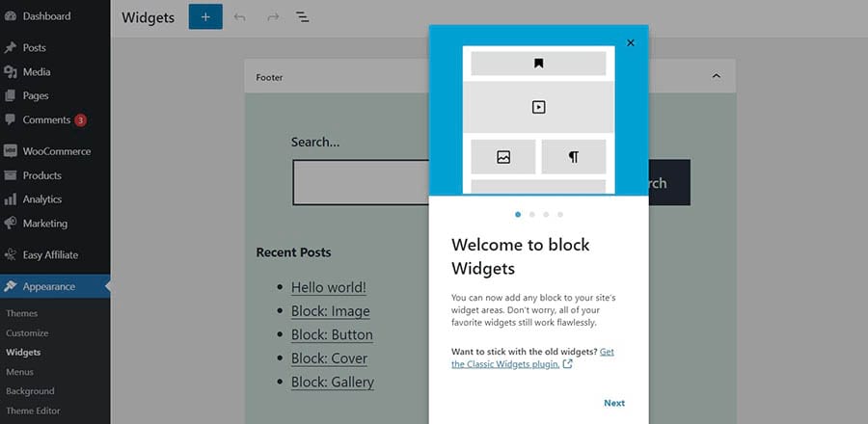Open the Hello world! post link
Image resolution: width=868 pixels, height=424 pixels.
(x=329, y=287)
